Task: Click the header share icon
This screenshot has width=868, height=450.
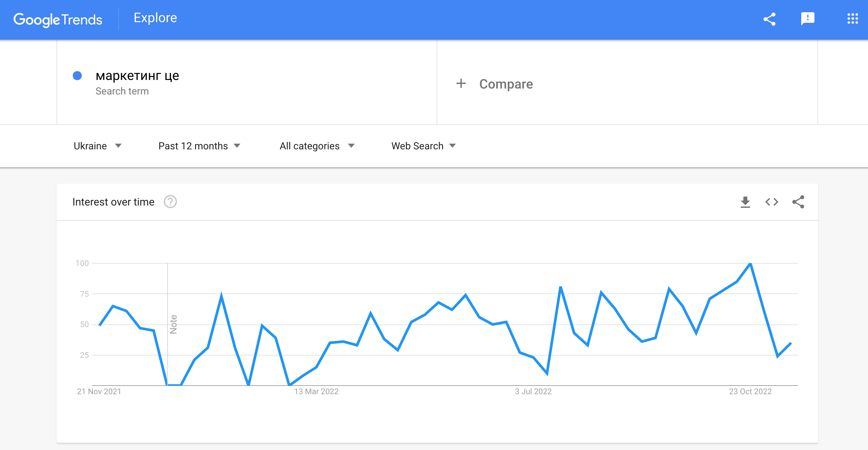Action: [x=769, y=19]
